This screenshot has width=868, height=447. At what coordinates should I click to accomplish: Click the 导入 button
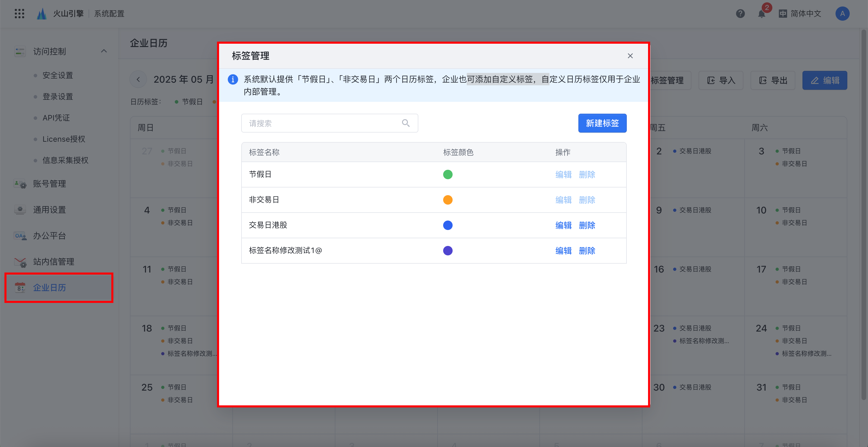721,80
